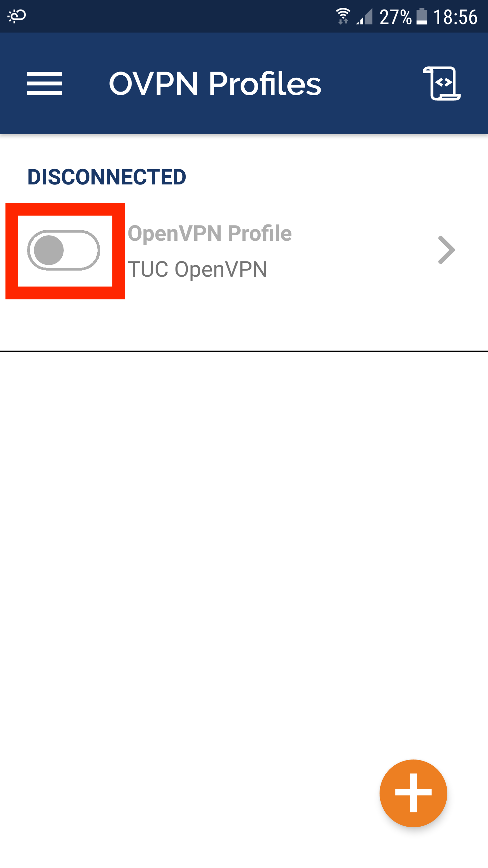Open the hamburger navigation menu

pos(44,83)
